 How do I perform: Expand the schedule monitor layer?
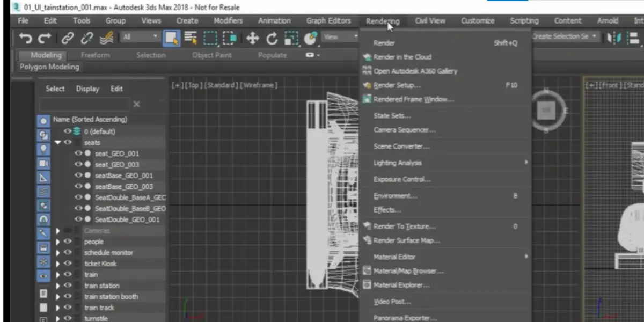point(58,253)
